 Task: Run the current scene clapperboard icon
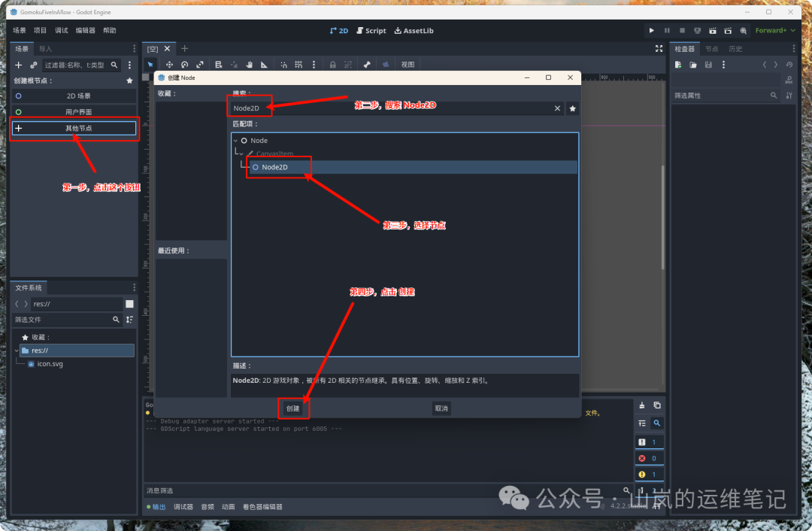click(713, 31)
